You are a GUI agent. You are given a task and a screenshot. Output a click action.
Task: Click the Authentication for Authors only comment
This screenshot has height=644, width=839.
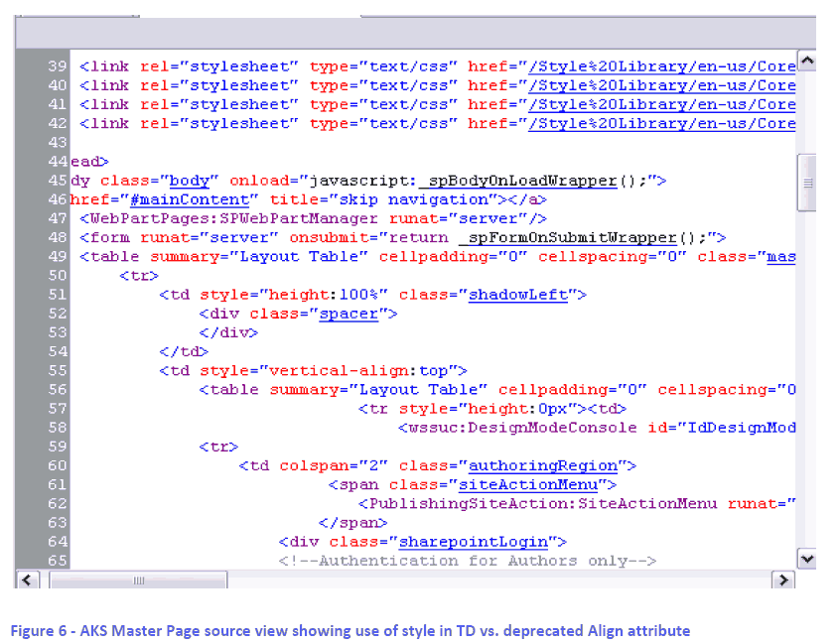click(x=467, y=561)
